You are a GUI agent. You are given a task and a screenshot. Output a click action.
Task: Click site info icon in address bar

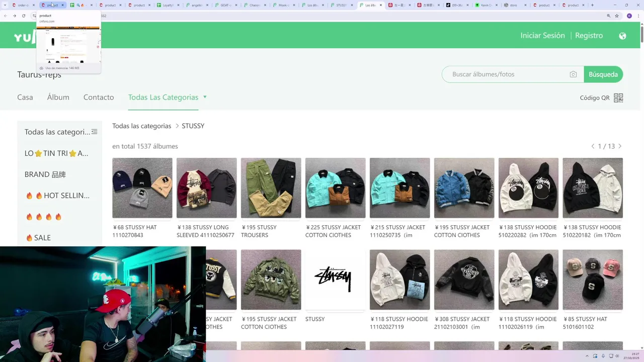(x=34, y=16)
